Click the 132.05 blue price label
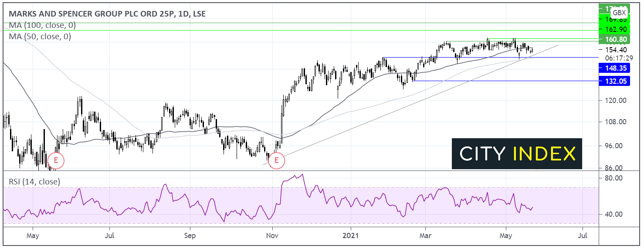 (x=616, y=82)
